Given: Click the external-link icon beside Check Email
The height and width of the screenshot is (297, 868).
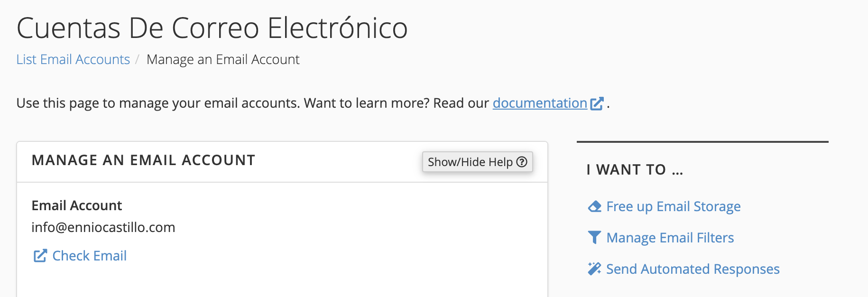Looking at the screenshot, I should pos(40,256).
